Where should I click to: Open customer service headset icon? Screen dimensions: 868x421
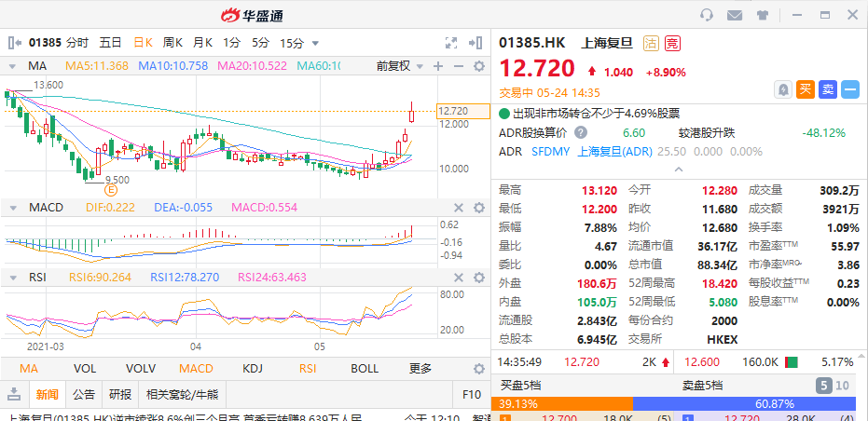click(707, 15)
